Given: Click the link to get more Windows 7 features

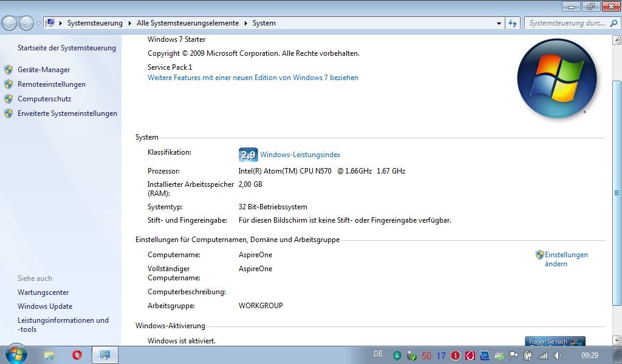Looking at the screenshot, I should pos(253,78).
